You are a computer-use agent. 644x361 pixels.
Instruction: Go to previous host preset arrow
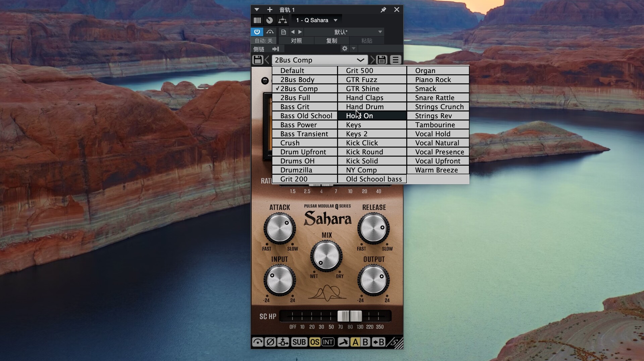point(293,32)
